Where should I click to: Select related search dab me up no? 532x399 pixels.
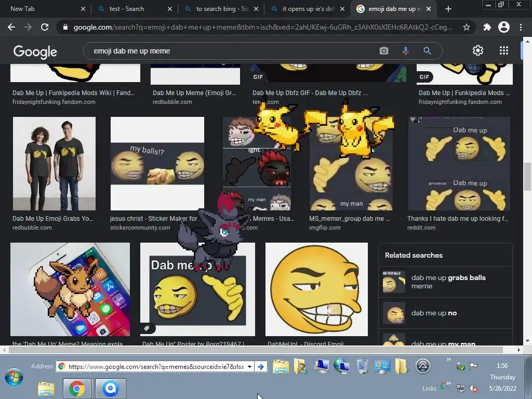445,313
